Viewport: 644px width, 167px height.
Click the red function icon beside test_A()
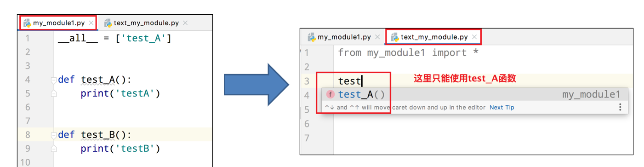click(330, 94)
